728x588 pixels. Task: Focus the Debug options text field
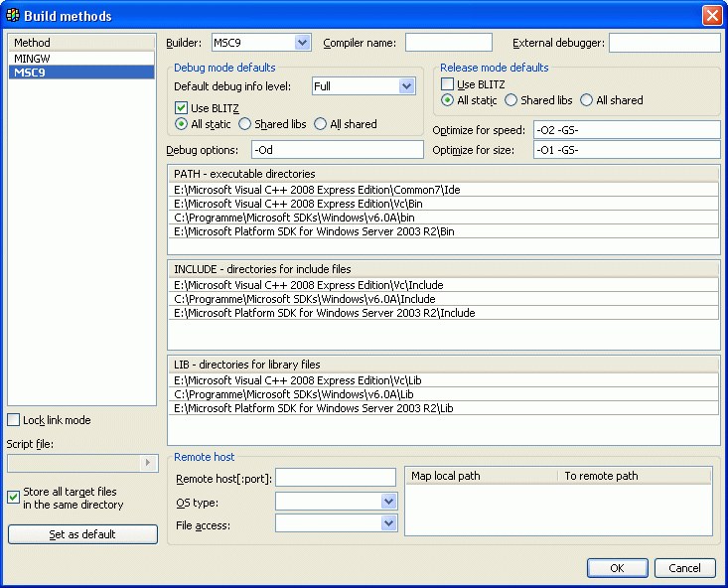(337, 150)
